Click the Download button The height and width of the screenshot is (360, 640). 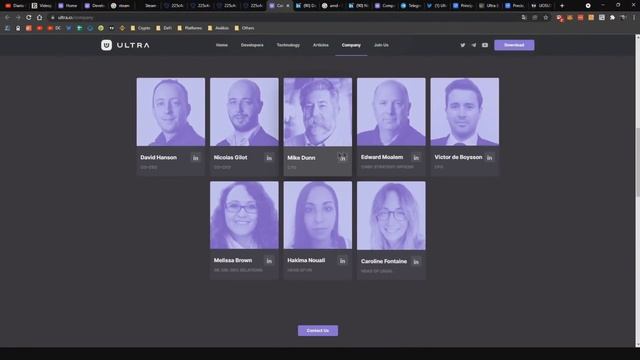click(514, 45)
